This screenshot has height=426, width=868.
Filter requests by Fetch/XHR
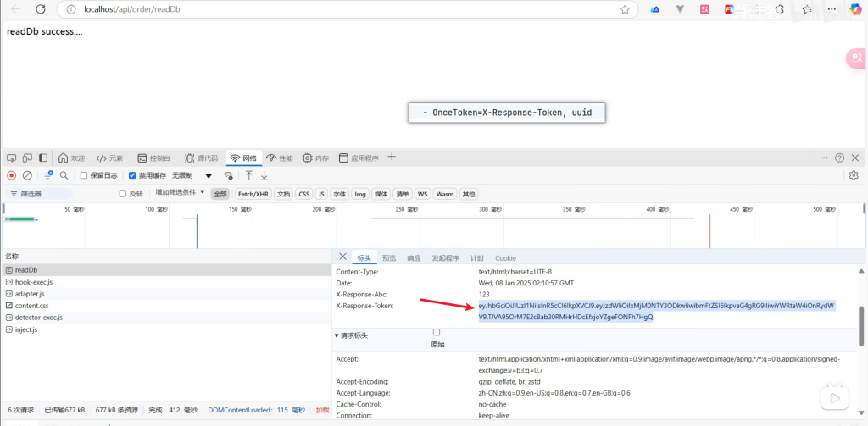coord(253,194)
